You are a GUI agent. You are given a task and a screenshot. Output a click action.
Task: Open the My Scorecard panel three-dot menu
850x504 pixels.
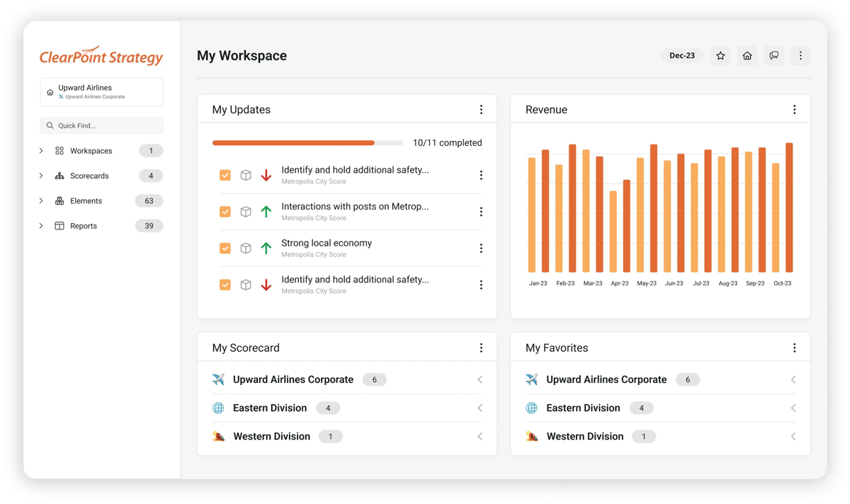coord(481,348)
